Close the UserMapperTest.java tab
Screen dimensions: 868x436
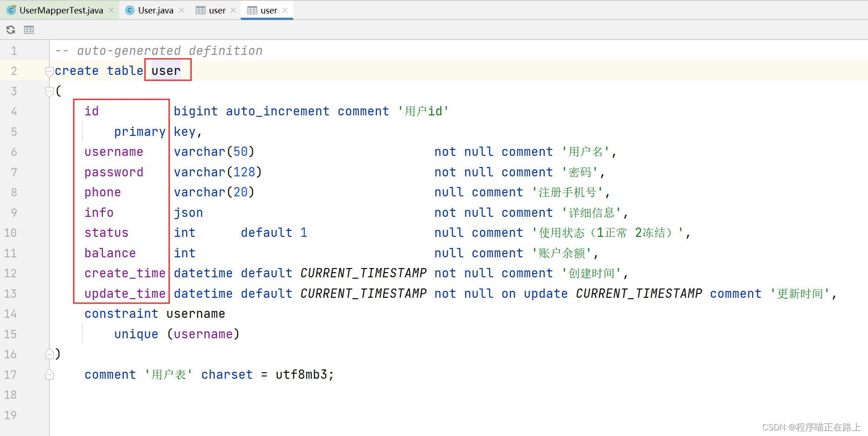click(111, 10)
